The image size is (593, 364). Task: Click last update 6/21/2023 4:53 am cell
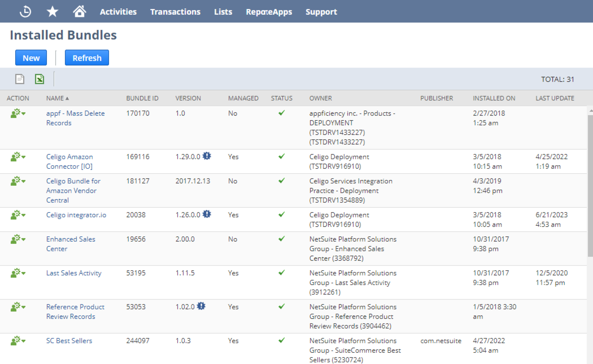[x=551, y=220]
